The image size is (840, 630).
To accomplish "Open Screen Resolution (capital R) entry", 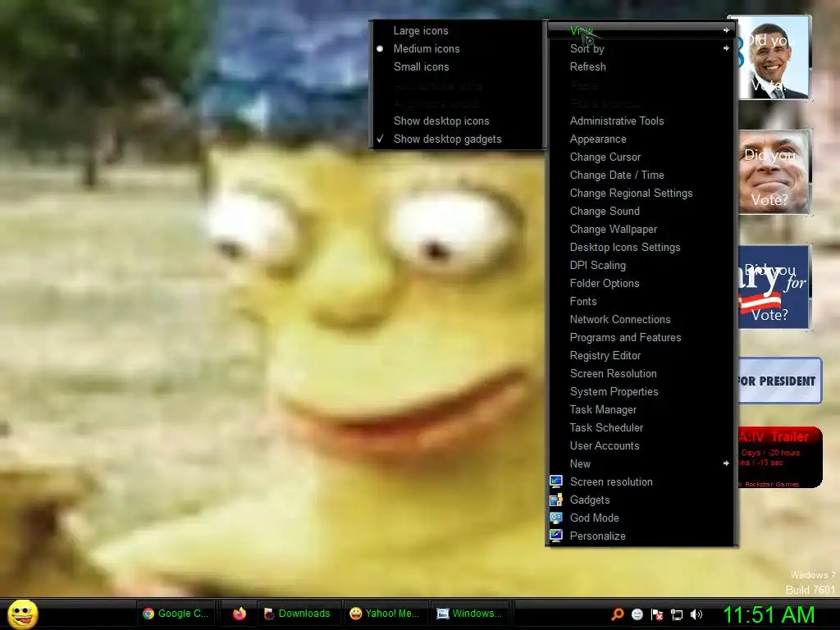I will (641, 373).
